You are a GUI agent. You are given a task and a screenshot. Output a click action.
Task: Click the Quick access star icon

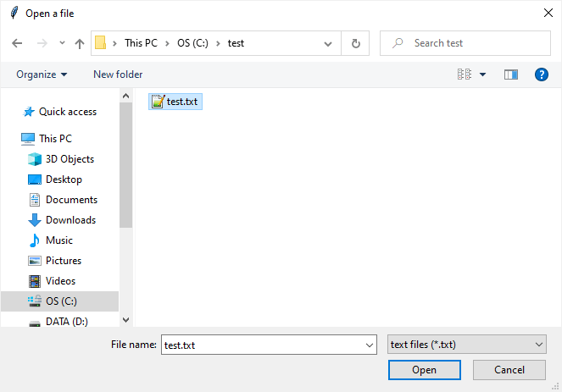29,112
